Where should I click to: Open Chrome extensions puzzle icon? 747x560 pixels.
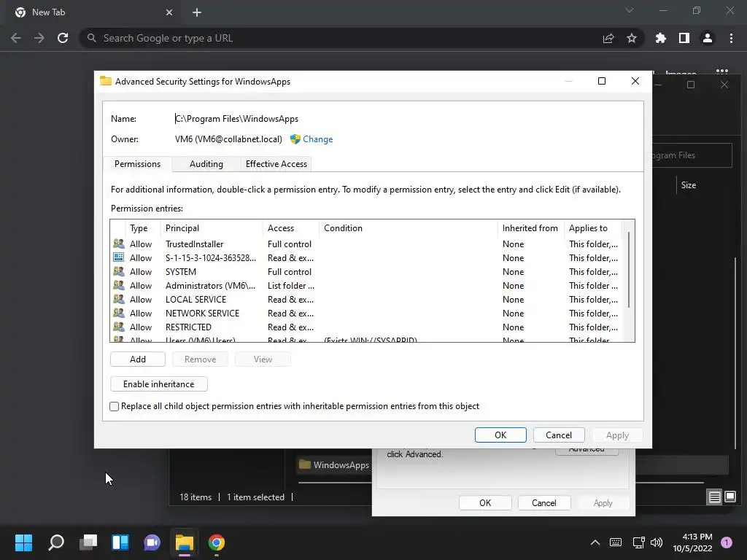click(660, 38)
